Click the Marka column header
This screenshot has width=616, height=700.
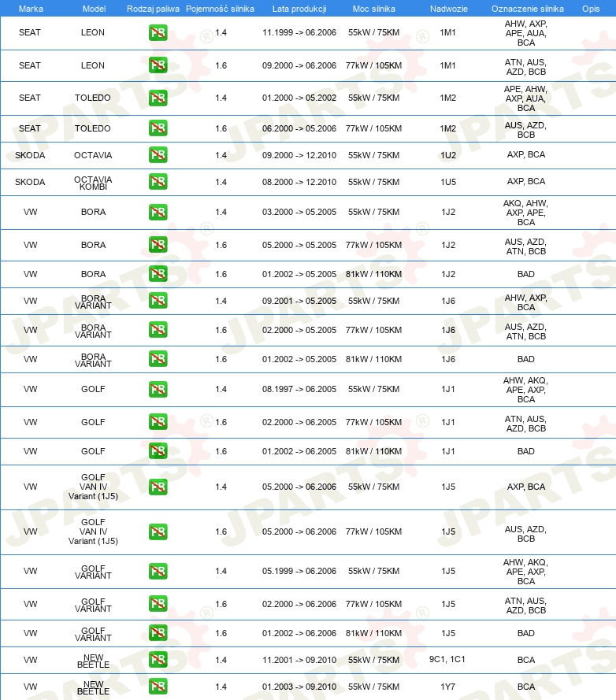[x=31, y=9]
